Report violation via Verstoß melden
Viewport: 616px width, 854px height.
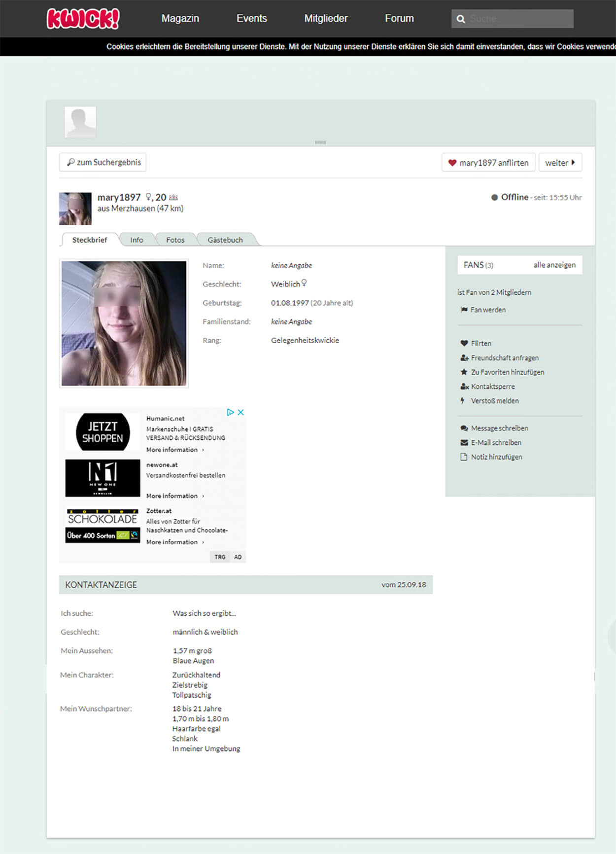pyautogui.click(x=494, y=401)
